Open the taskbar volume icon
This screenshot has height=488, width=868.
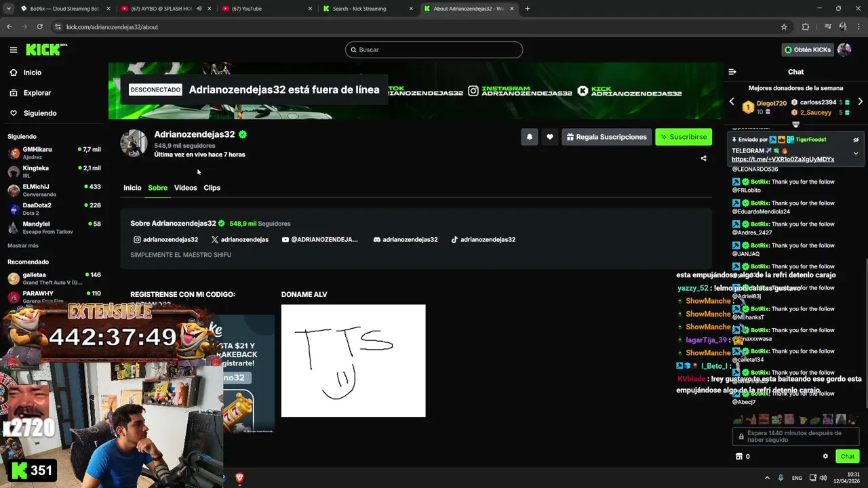[823, 478]
